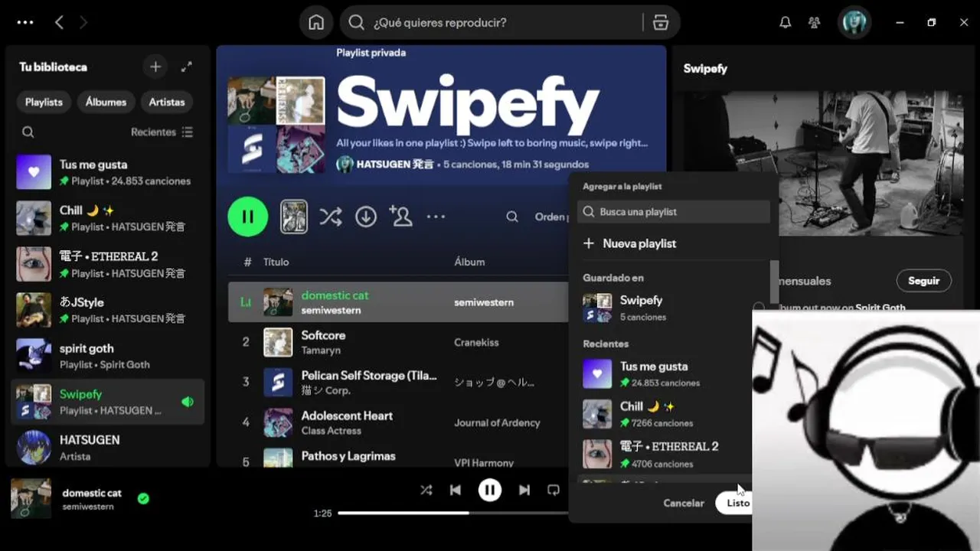Viewport: 980px width, 551px height.
Task: Open Tamaryn artist link
Action: 321,350
